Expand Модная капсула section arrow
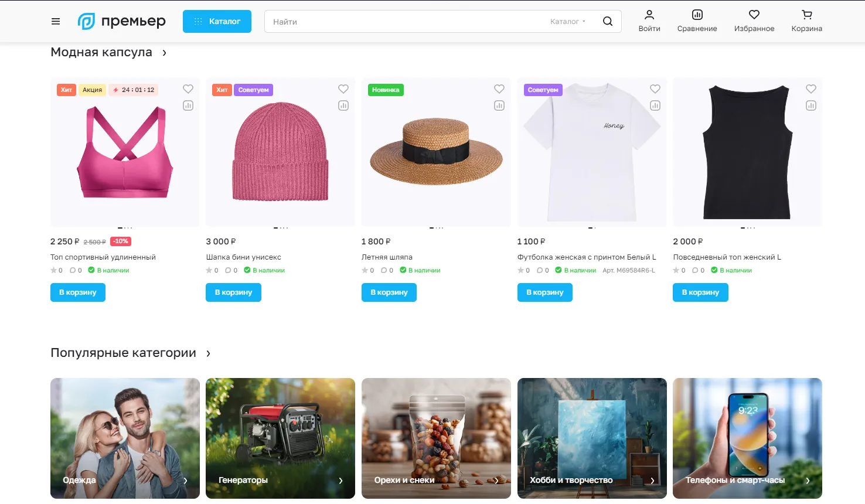 [x=164, y=53]
